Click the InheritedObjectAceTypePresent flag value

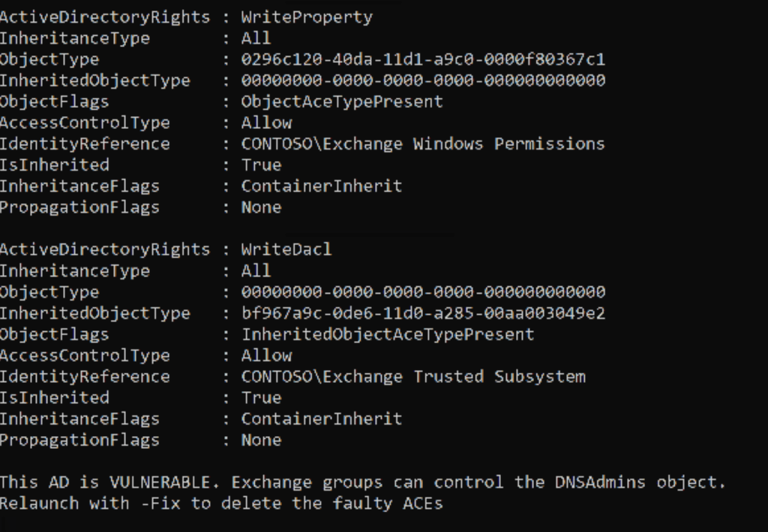pyautogui.click(x=387, y=334)
